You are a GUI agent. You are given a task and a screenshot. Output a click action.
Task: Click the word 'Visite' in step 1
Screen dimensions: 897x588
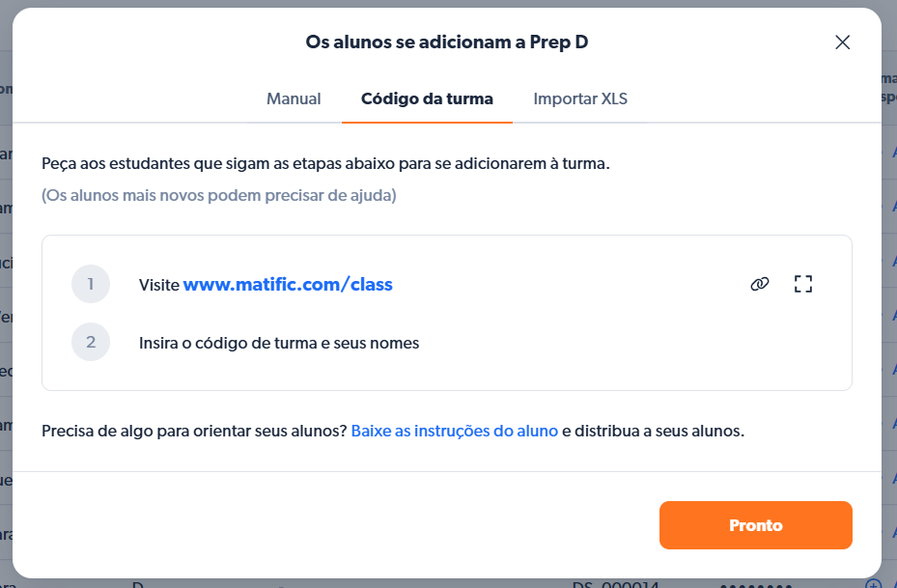point(159,285)
